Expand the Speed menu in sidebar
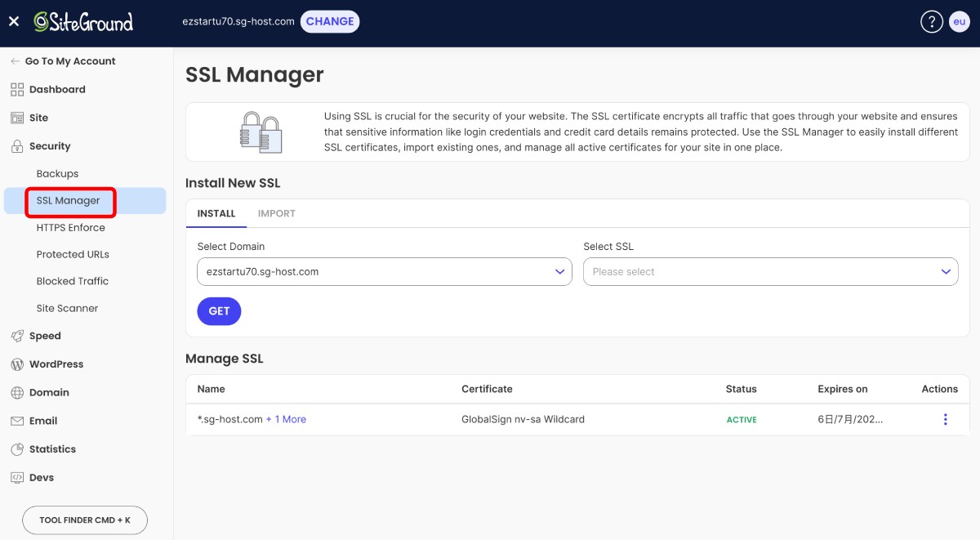Screen dimensions: 980x540 coord(45,336)
